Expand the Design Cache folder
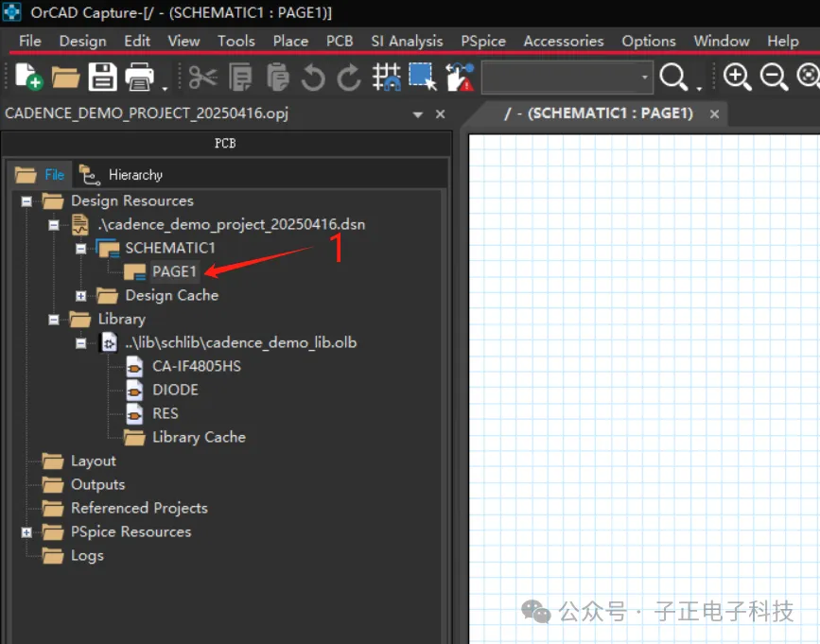820x644 pixels. (x=80, y=296)
